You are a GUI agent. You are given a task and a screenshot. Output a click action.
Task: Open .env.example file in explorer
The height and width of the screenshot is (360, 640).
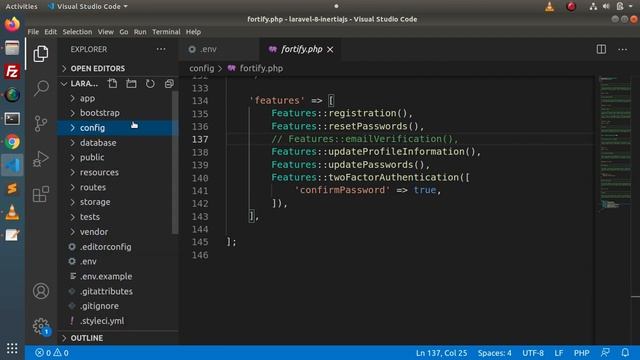point(118,276)
